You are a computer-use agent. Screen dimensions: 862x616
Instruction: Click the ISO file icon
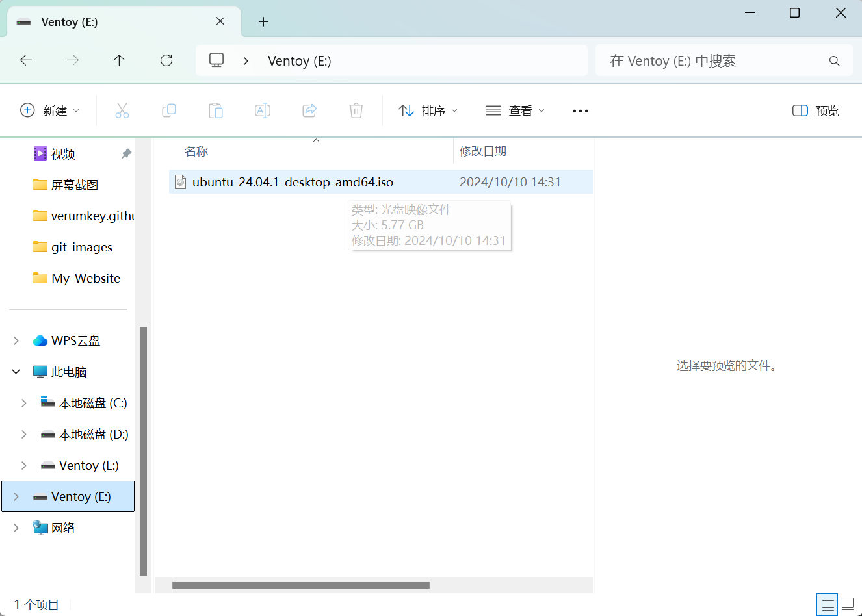coord(181,182)
